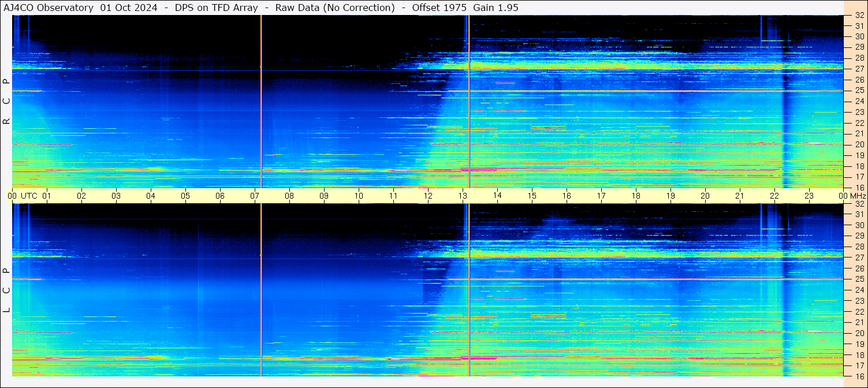
Task: Click the 32 MHz label of RCP panel
Action: [x=859, y=16]
